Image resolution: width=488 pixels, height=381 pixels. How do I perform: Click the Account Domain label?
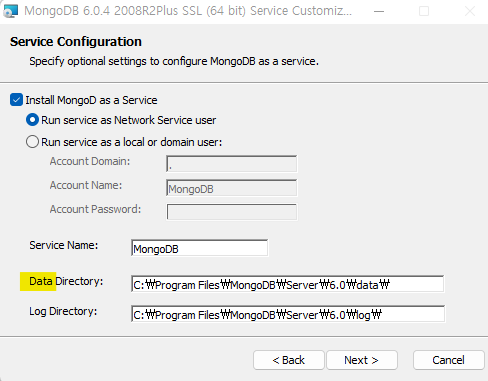[x=90, y=161]
